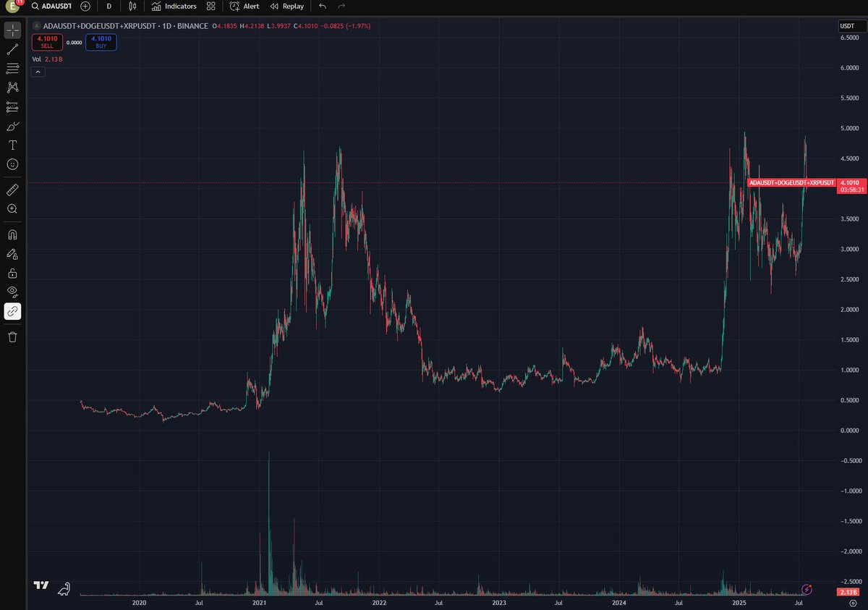868x610 pixels.
Task: Toggle lock all drawing tools
Action: pos(12,274)
